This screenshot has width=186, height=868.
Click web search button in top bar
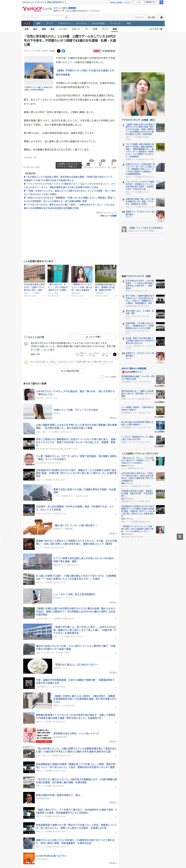[x=161, y=2]
